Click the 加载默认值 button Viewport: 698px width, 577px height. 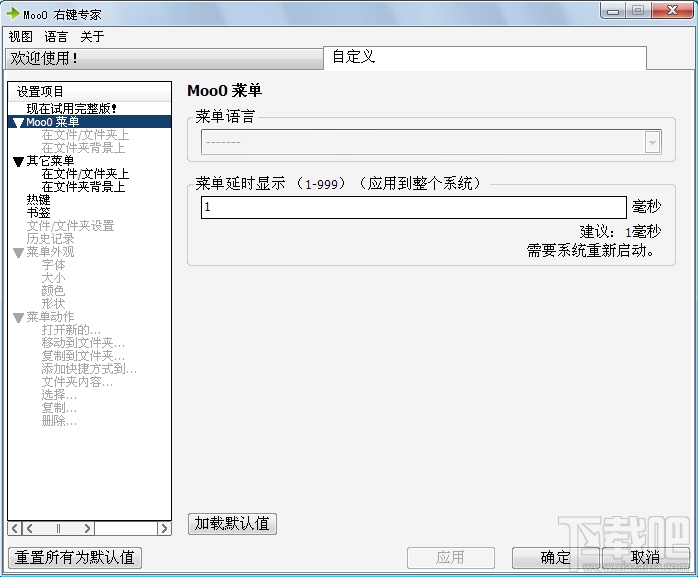pyautogui.click(x=232, y=524)
